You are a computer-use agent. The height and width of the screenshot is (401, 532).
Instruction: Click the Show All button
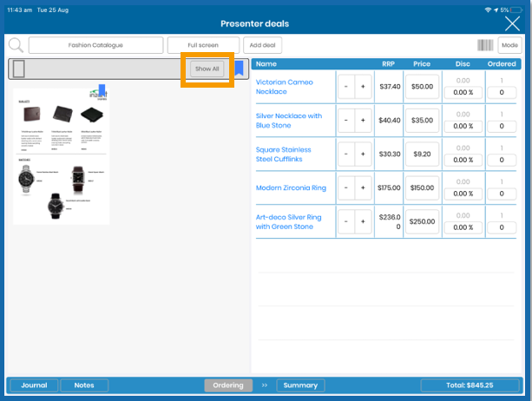[x=207, y=69]
